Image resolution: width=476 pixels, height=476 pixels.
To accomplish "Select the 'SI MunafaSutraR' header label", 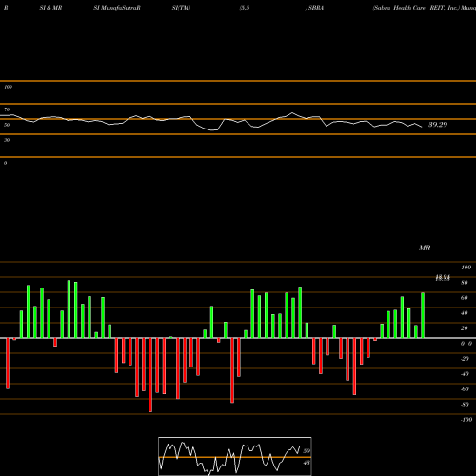I will (x=117, y=8).
